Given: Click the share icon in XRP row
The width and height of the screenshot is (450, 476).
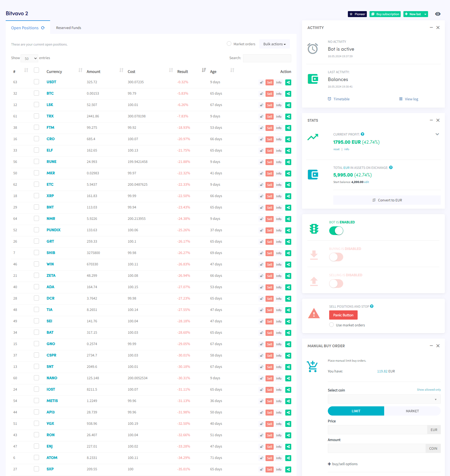Looking at the screenshot, I should tap(288, 196).
